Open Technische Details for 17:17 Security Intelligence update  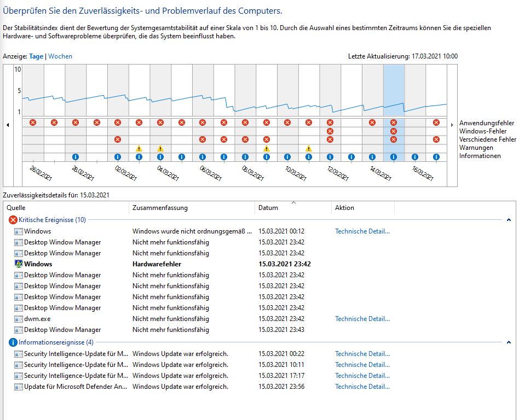(362, 375)
